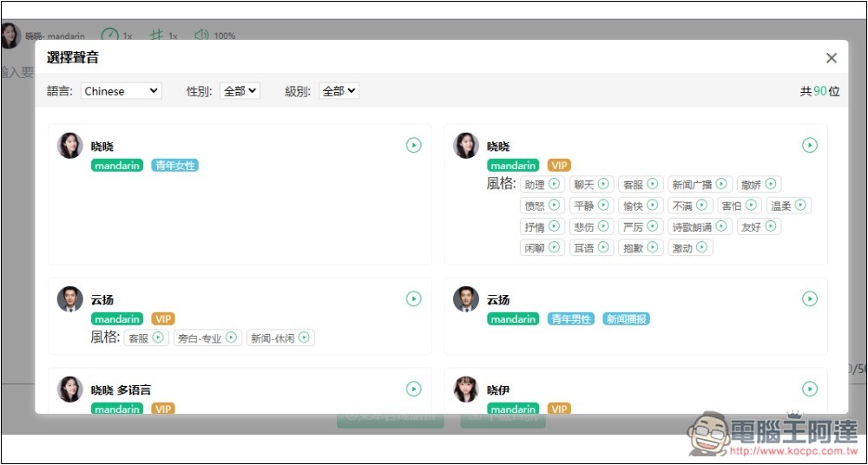Play preview of 晓晓 青年女性 voice
Image resolution: width=868 pixels, height=465 pixels.
pos(414,146)
